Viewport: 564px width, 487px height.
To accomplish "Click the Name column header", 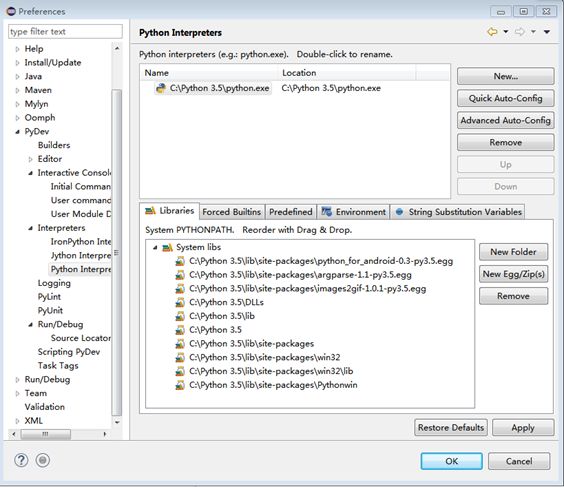I will [x=210, y=73].
